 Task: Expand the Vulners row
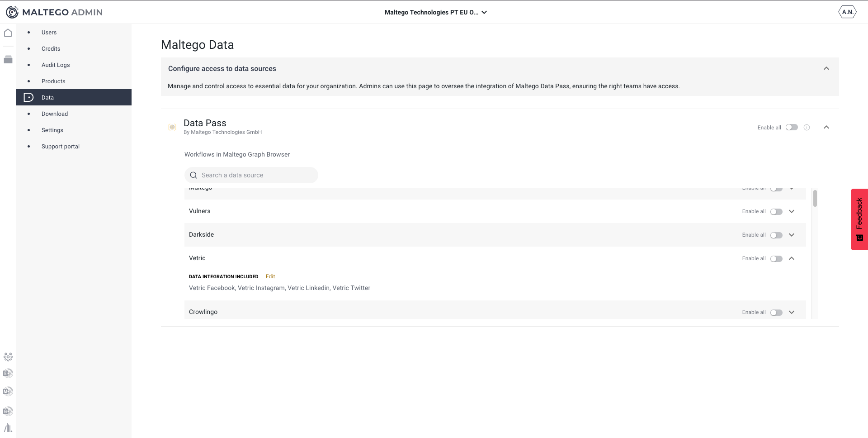point(792,211)
